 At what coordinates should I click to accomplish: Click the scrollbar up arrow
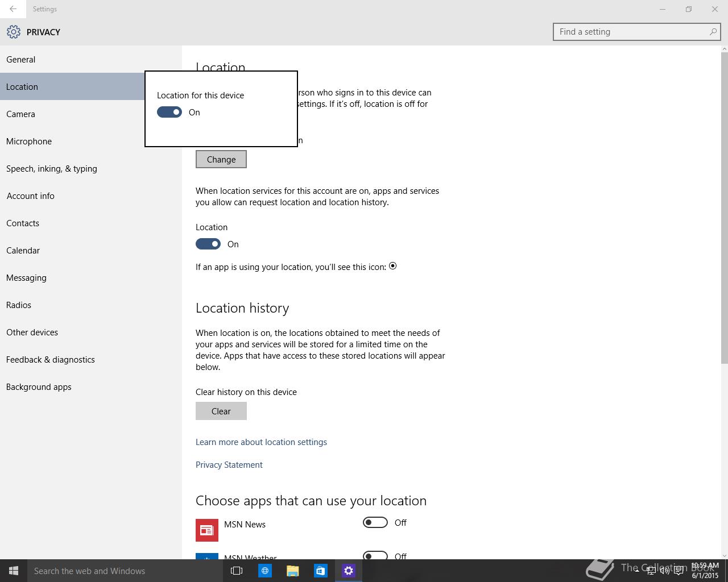[724, 49]
